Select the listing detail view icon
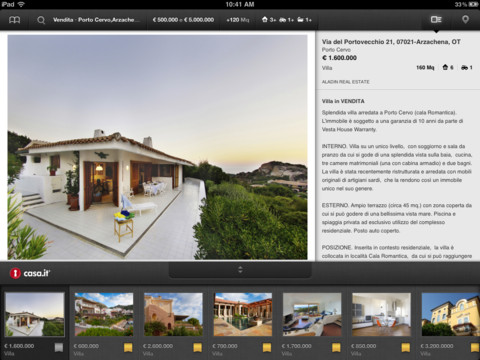The height and width of the screenshot is (360, 480). (x=436, y=19)
